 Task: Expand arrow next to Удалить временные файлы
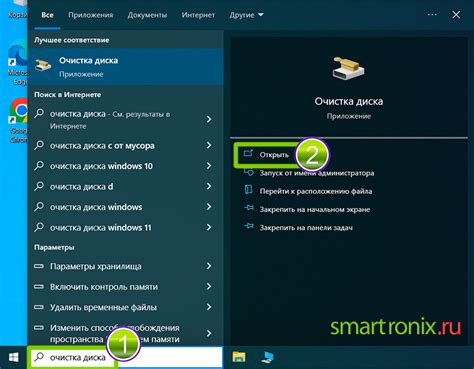coord(209,307)
